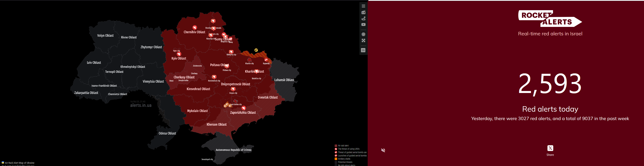Click the yellow aircraft icon north of Kharkiv

click(x=256, y=50)
